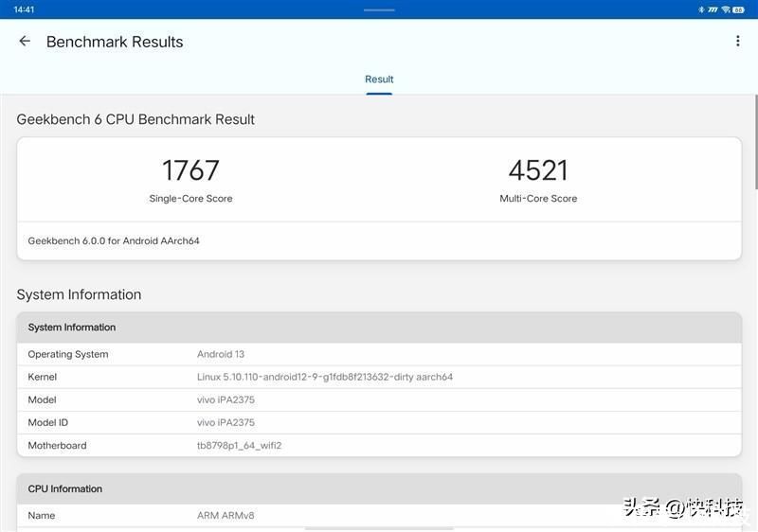The image size is (758, 532).
Task: Click the Name row label under CPU Information
Action: coord(42,516)
